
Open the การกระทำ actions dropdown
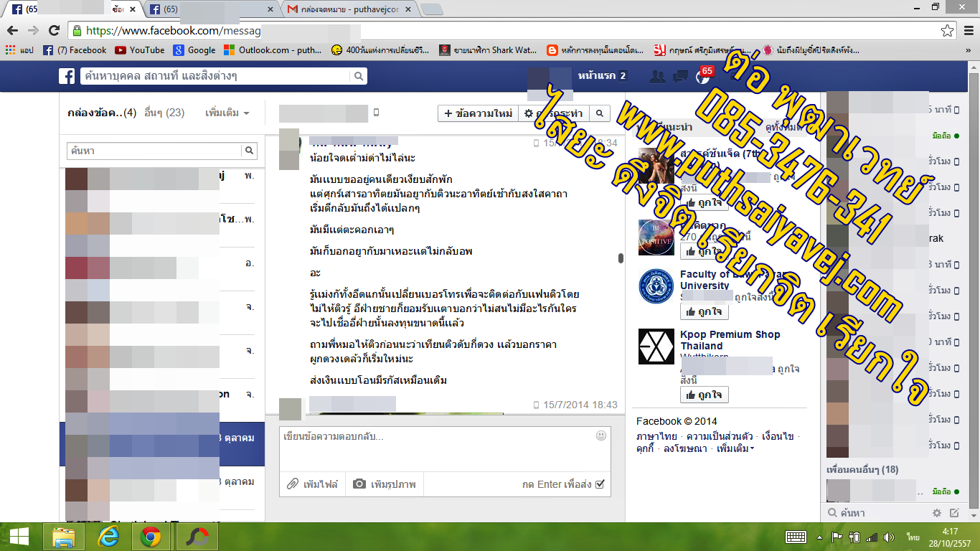coord(554,113)
